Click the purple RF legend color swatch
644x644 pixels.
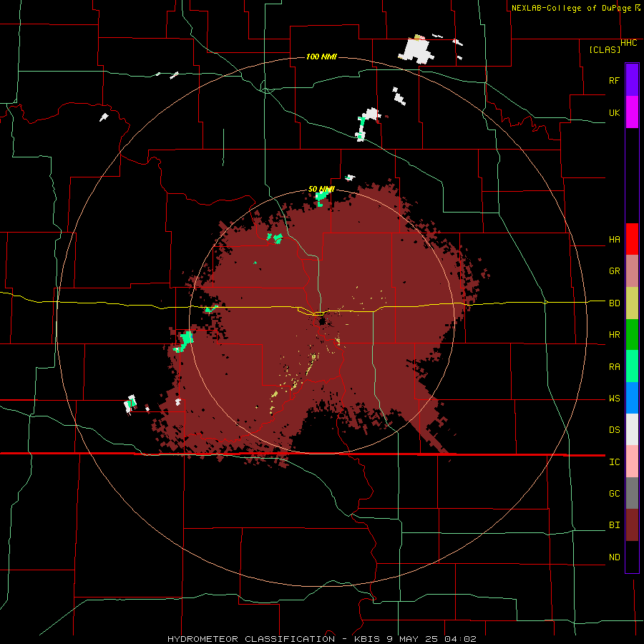[x=632, y=80]
